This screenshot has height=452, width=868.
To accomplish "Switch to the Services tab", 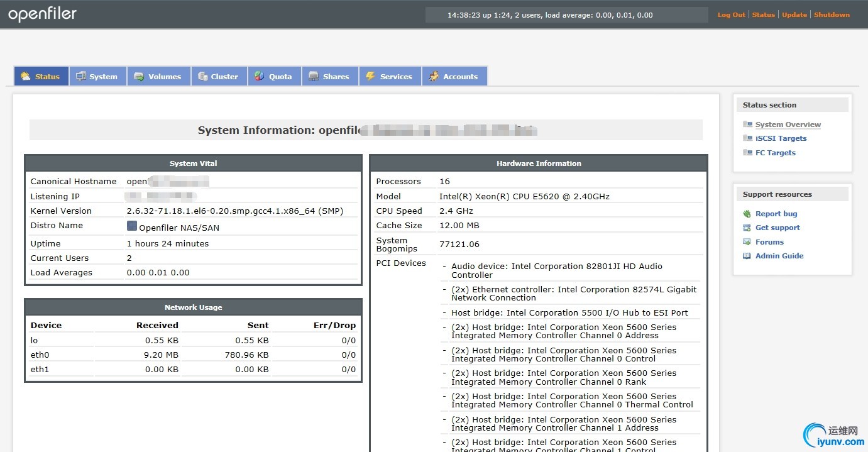I will pos(390,77).
